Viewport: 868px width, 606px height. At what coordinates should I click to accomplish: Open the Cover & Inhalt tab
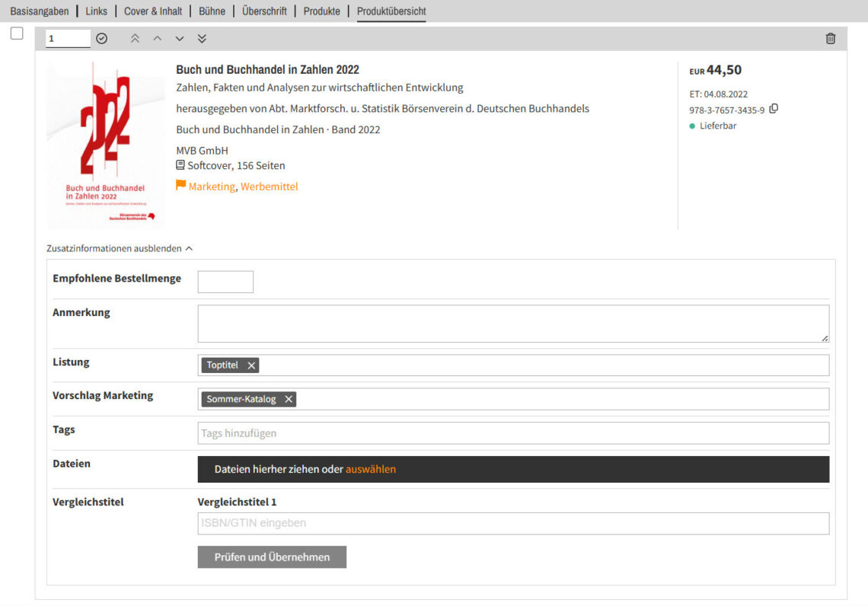tap(153, 11)
